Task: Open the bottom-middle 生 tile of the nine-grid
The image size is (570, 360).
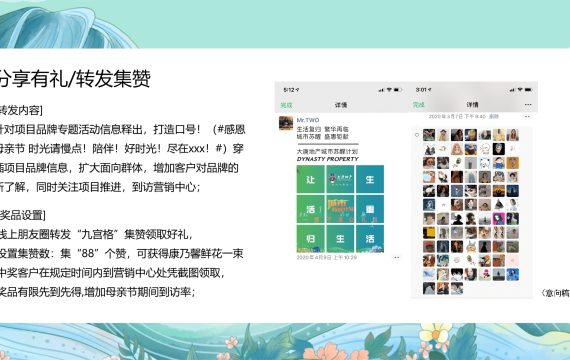Action: (340, 239)
